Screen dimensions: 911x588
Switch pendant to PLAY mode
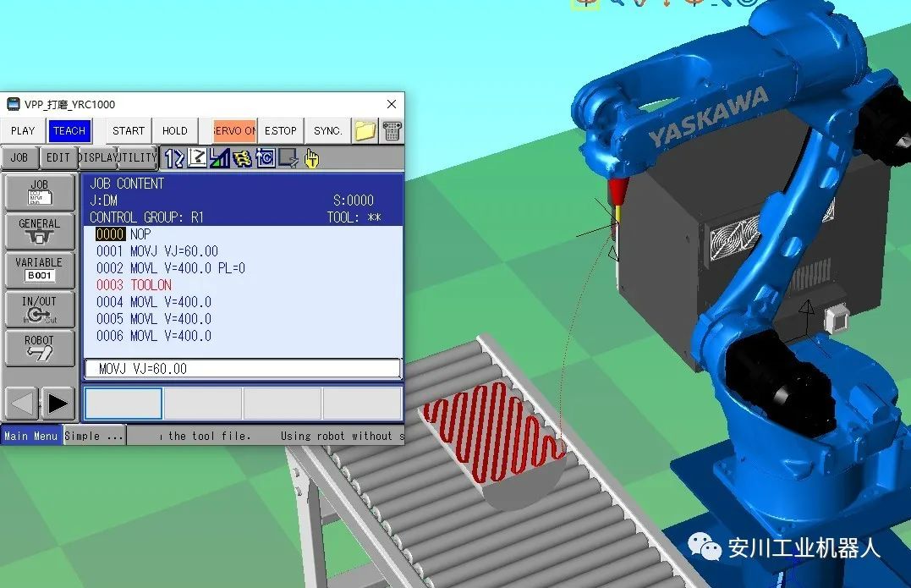click(23, 131)
